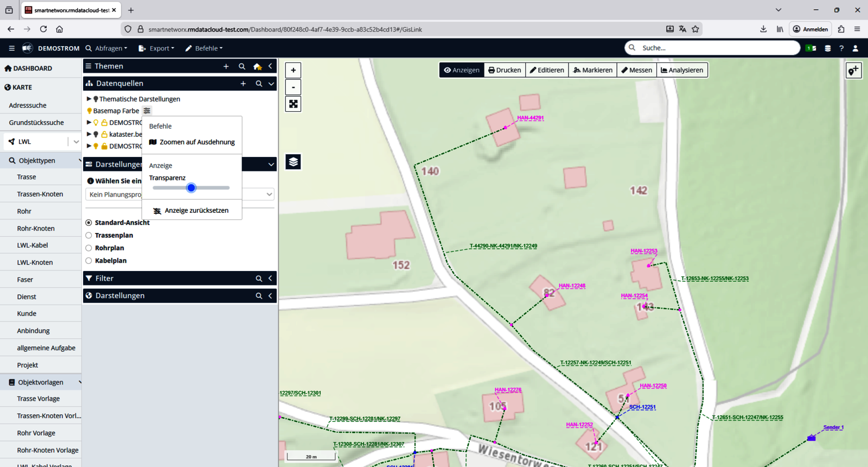Screen dimensions: 868x467
Task: Click the map zoom in plus button
Action: (293, 70)
